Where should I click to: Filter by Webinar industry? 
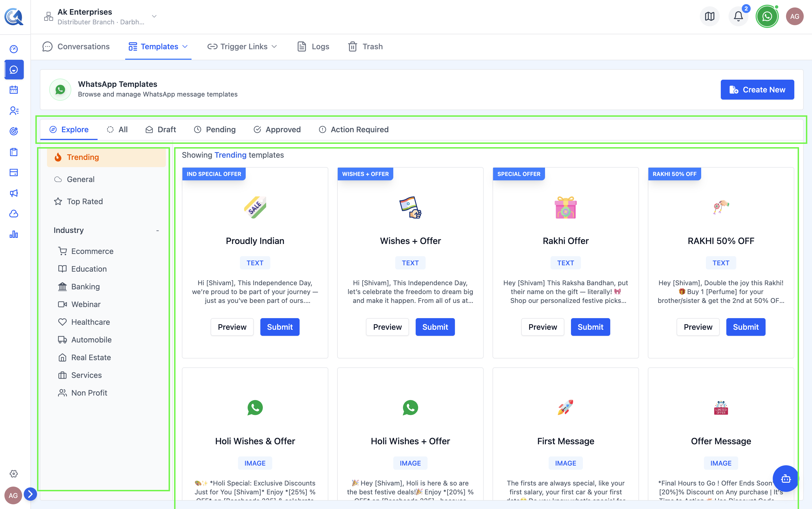tap(79, 304)
